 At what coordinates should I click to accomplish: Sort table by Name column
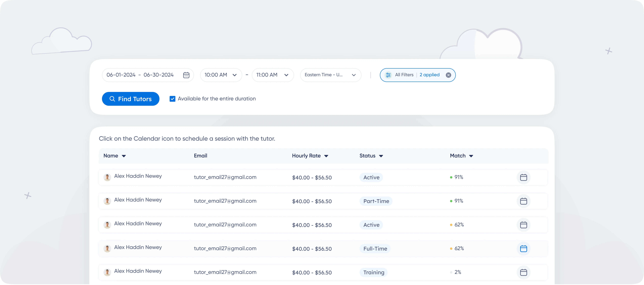click(114, 156)
